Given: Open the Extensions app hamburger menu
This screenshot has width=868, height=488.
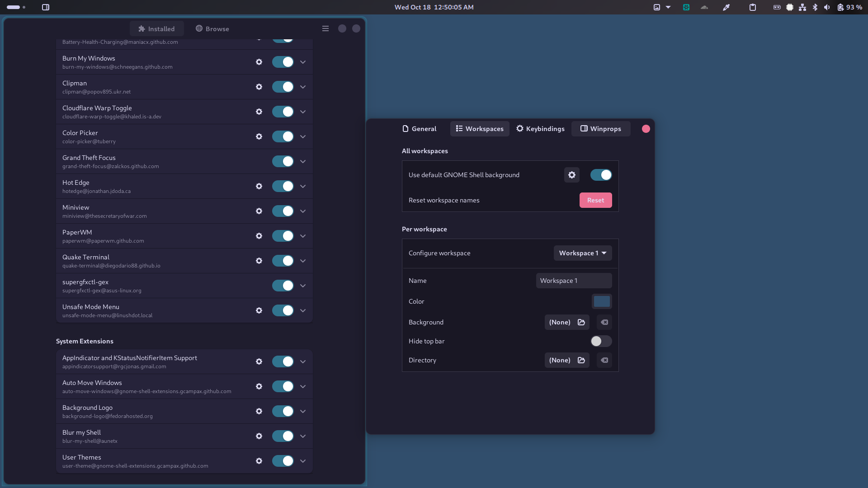Looking at the screenshot, I should 325,28.
